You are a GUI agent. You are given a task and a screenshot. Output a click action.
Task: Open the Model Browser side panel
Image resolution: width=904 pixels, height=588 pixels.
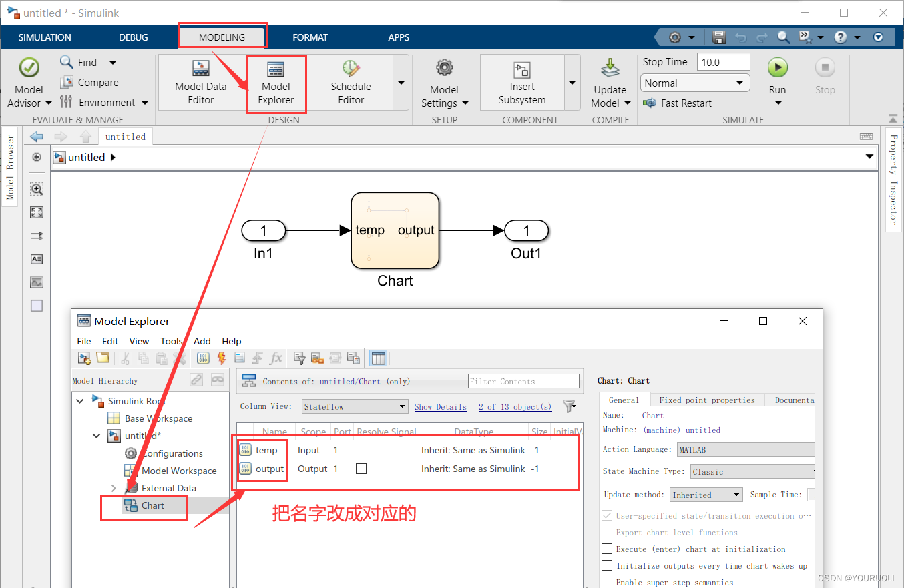pyautogui.click(x=10, y=168)
